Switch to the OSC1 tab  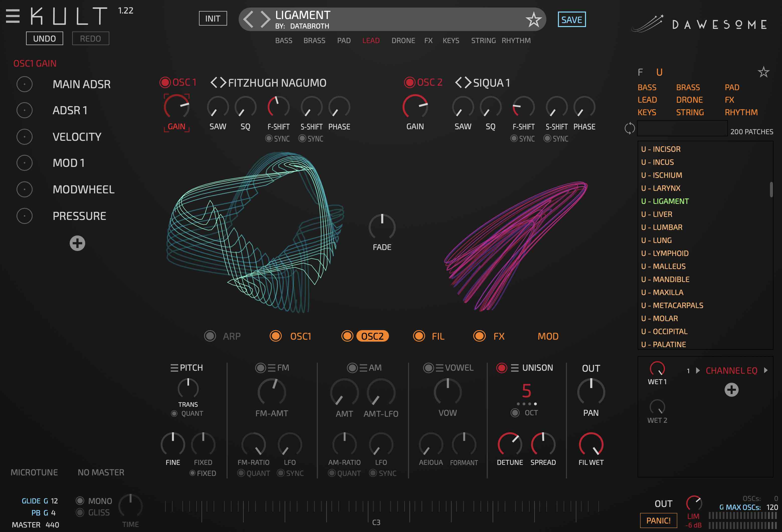click(x=301, y=336)
